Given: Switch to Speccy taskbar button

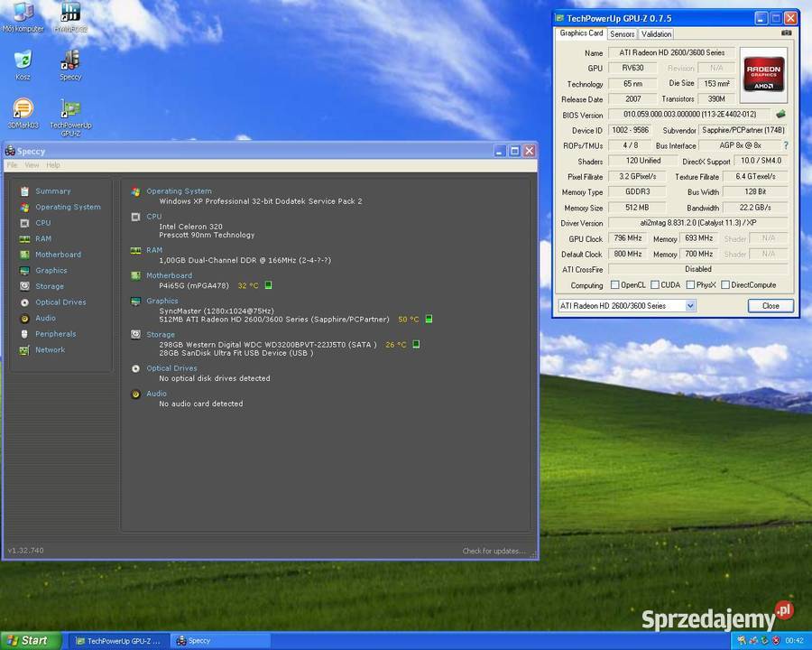Looking at the screenshot, I should (x=222, y=641).
